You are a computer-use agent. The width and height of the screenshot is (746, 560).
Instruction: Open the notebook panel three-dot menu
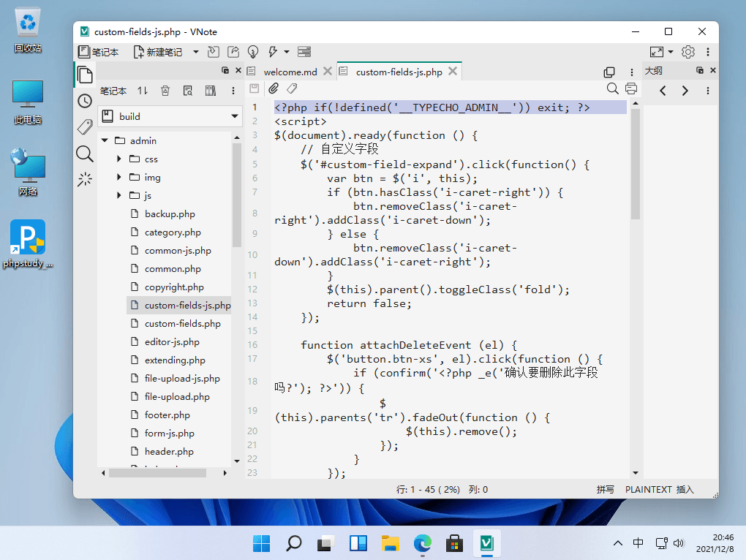[233, 91]
